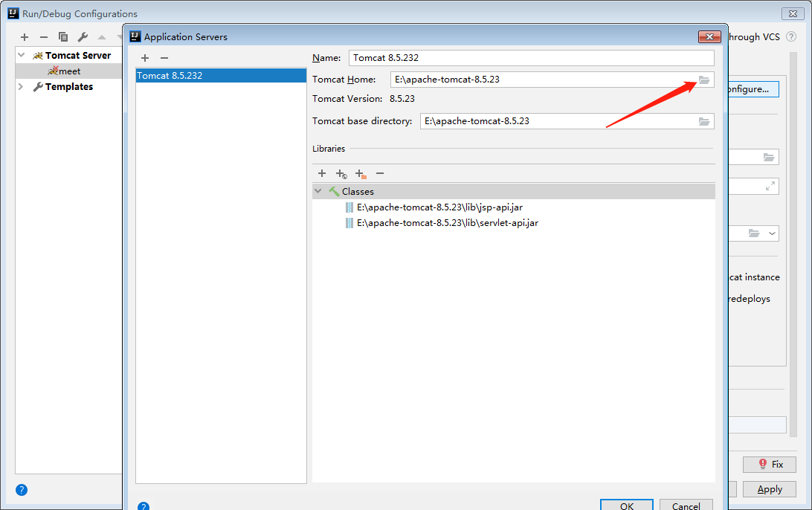
Task: Remove configuration in Run/Debug Configurations toolbar
Action: (x=43, y=37)
